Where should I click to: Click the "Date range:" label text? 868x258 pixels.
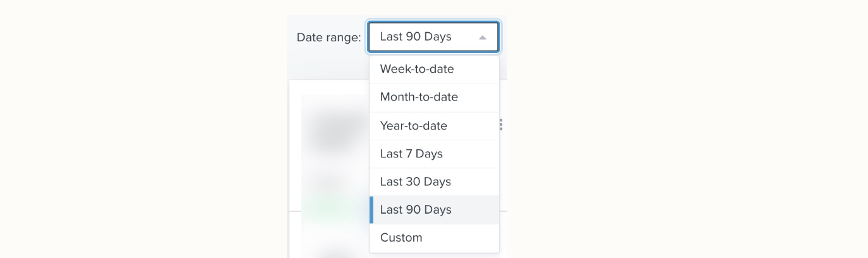tap(329, 37)
